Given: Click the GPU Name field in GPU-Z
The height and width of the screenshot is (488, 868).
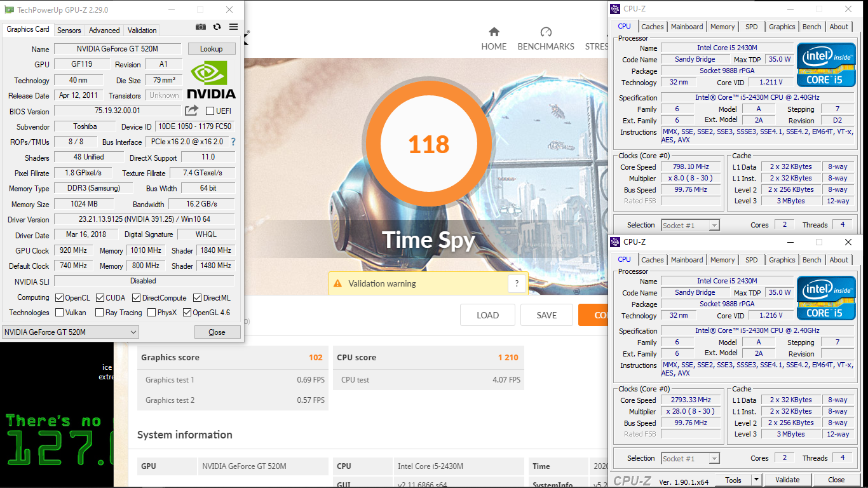Looking at the screenshot, I should pos(119,49).
